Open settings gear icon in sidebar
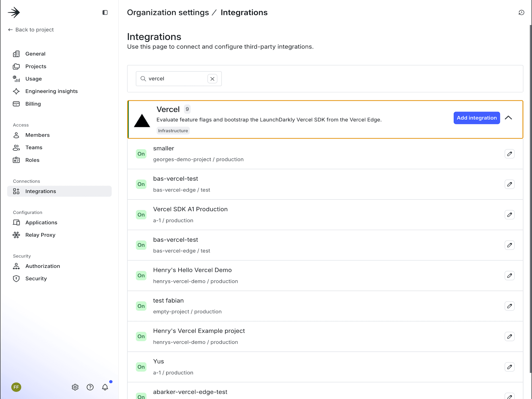Screen dimensions: 532x399 pyautogui.click(x=75, y=387)
